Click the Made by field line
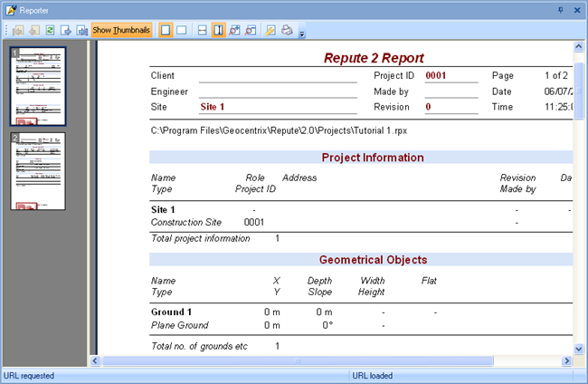The width and height of the screenshot is (588, 384). coord(451,92)
